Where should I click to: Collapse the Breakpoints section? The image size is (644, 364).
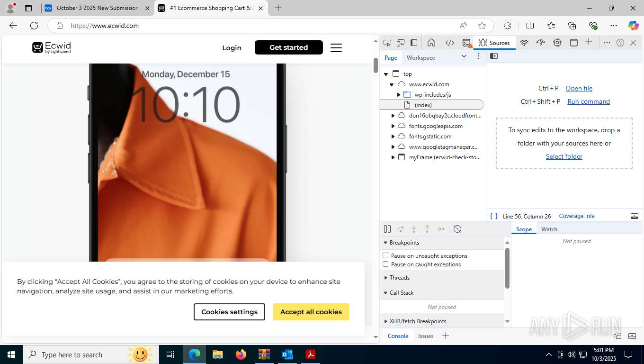tap(385, 243)
